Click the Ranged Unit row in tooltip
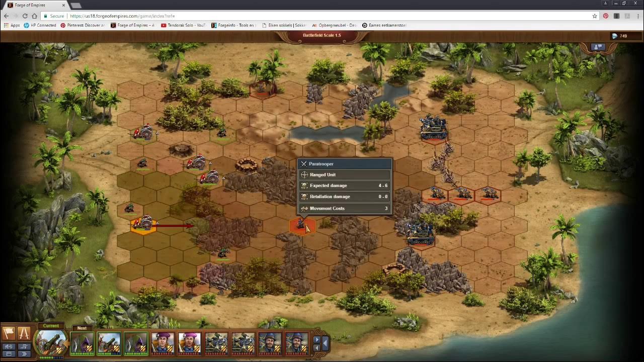Image resolution: width=644 pixels, height=362 pixels. click(345, 174)
